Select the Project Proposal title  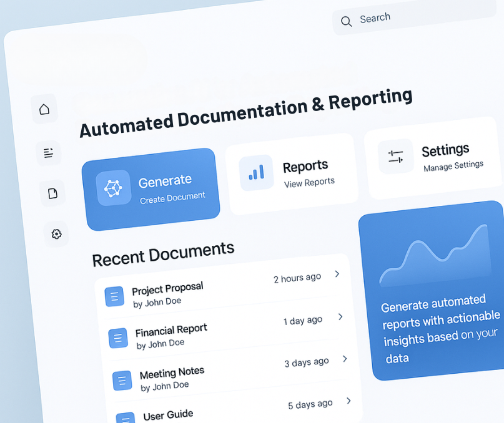click(x=167, y=288)
